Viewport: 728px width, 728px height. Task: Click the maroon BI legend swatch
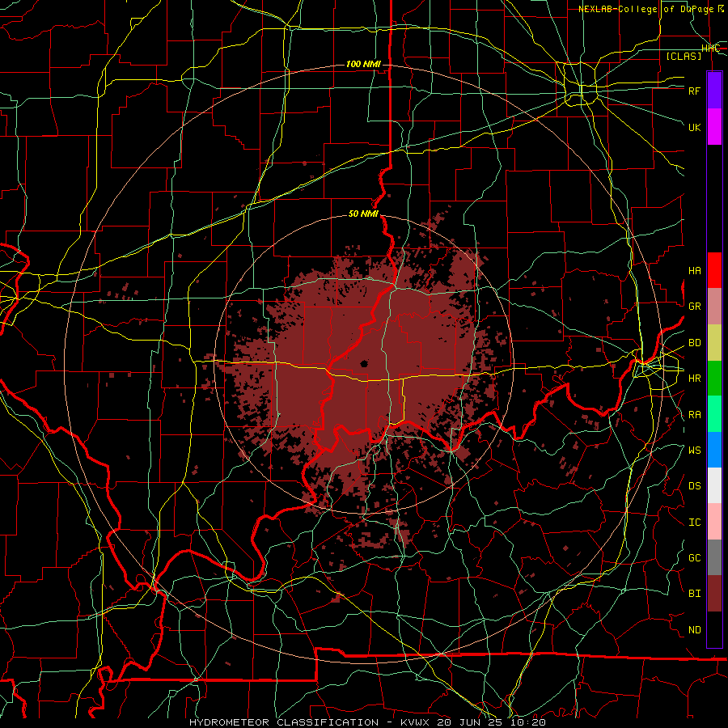714,594
